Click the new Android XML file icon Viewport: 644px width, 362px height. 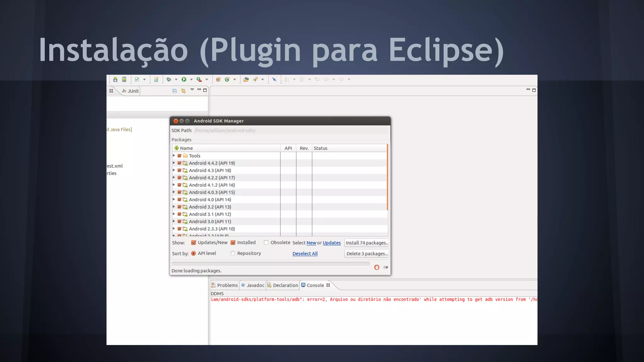coord(156,80)
